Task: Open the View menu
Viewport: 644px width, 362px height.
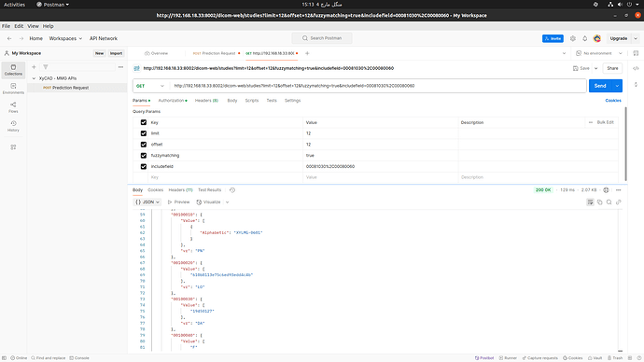Action: (x=33, y=26)
